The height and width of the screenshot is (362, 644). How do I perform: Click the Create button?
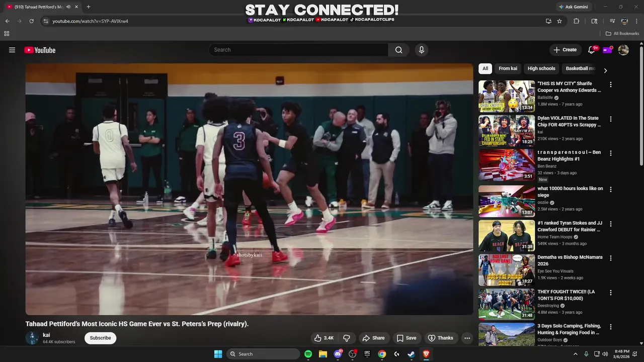point(565,50)
